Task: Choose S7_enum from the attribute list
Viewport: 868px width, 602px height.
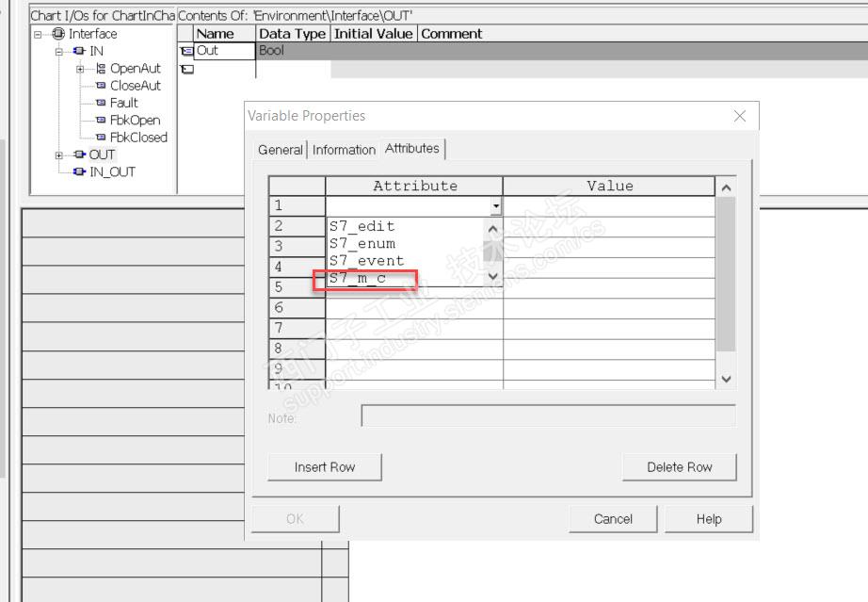Action: click(405, 243)
